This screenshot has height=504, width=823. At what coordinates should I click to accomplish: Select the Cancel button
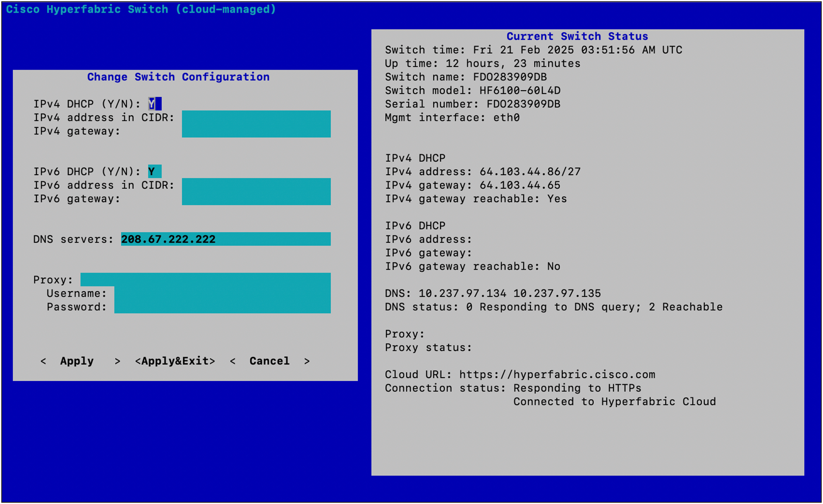click(270, 361)
